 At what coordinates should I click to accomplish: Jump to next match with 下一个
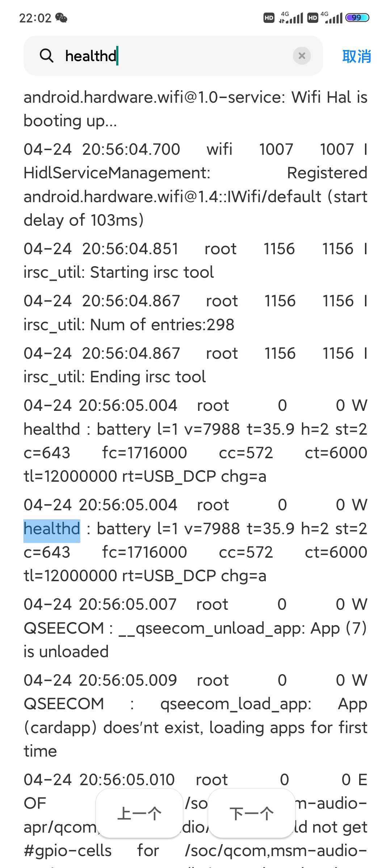click(x=252, y=813)
